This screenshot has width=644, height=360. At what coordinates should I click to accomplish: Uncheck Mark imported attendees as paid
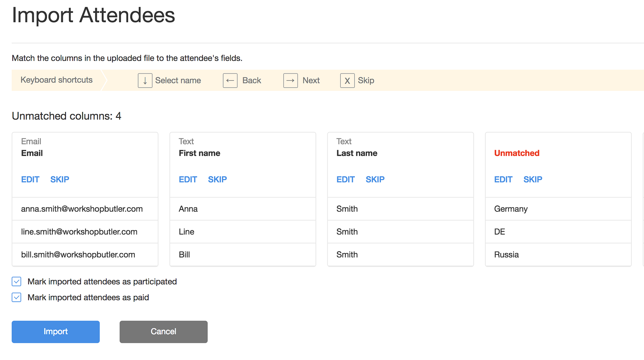point(17,298)
